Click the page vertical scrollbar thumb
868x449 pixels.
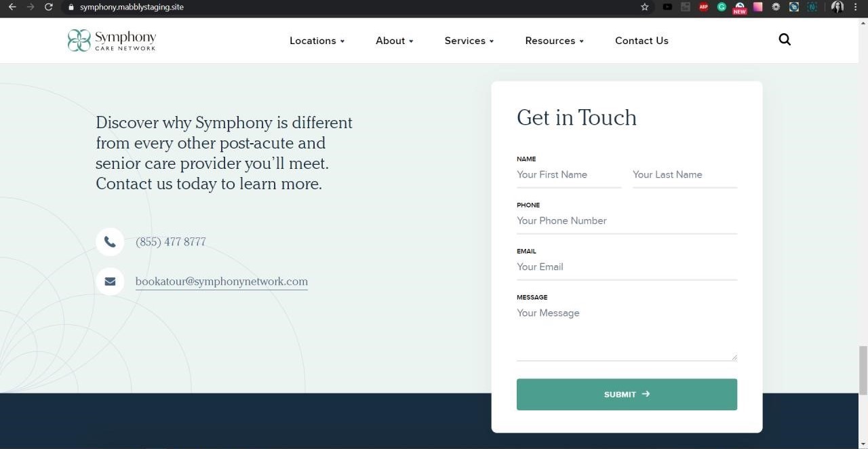click(863, 370)
